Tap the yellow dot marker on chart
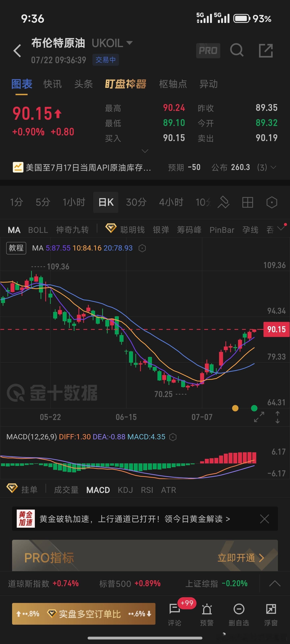290x644 pixels. [235, 408]
